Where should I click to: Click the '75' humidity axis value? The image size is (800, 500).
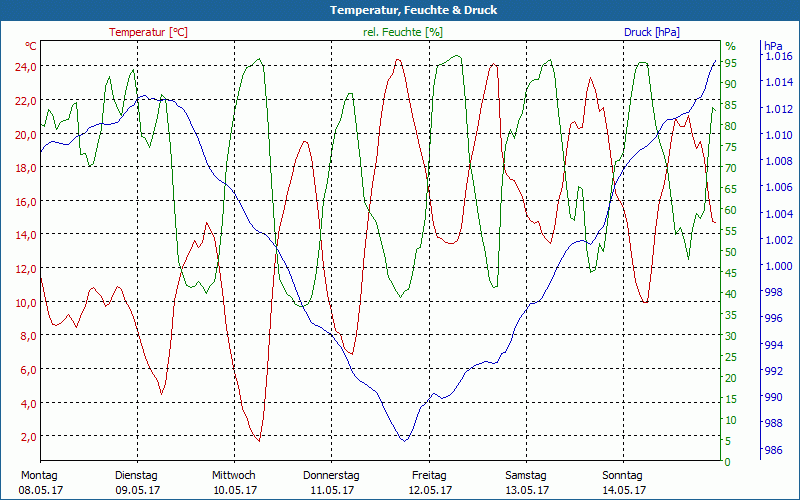(731, 147)
